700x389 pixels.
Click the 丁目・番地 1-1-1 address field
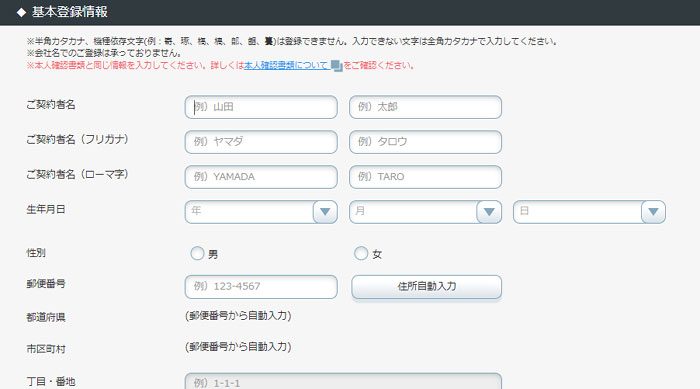[x=343, y=381]
